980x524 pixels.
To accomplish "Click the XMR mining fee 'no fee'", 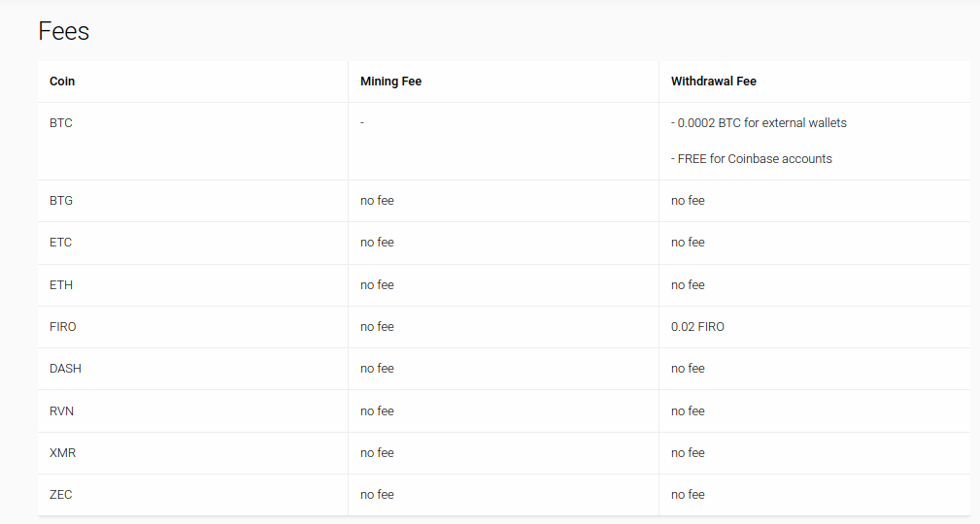I will tap(377, 453).
